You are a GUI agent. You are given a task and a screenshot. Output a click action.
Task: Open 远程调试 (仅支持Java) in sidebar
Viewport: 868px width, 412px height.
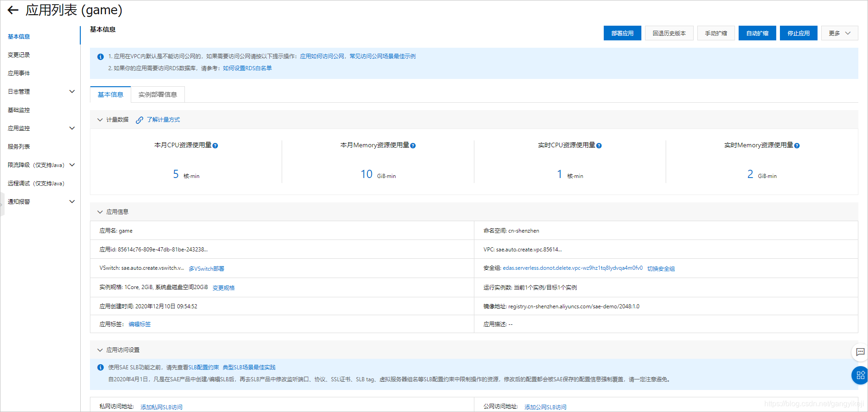(36, 184)
